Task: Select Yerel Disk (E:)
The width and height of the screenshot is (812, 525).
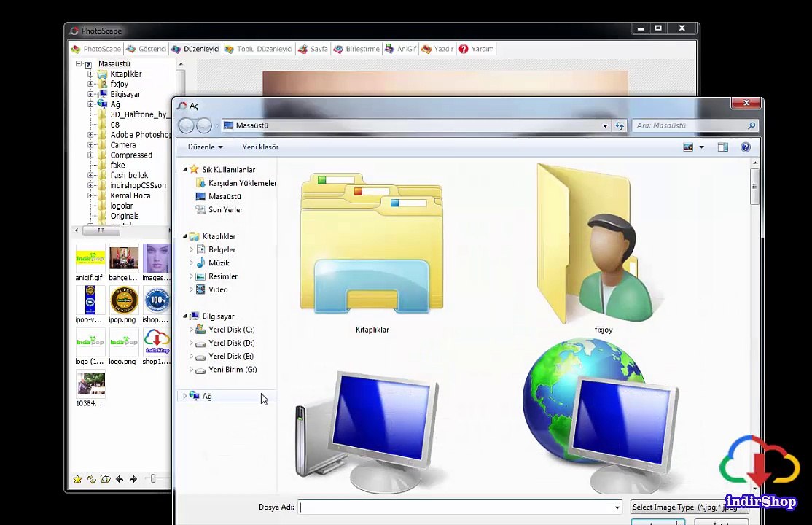Action: [x=225, y=357]
